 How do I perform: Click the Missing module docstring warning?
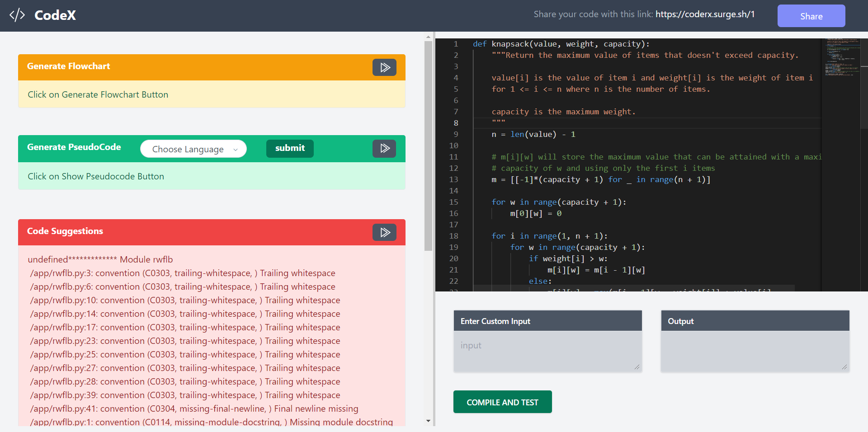(x=211, y=422)
